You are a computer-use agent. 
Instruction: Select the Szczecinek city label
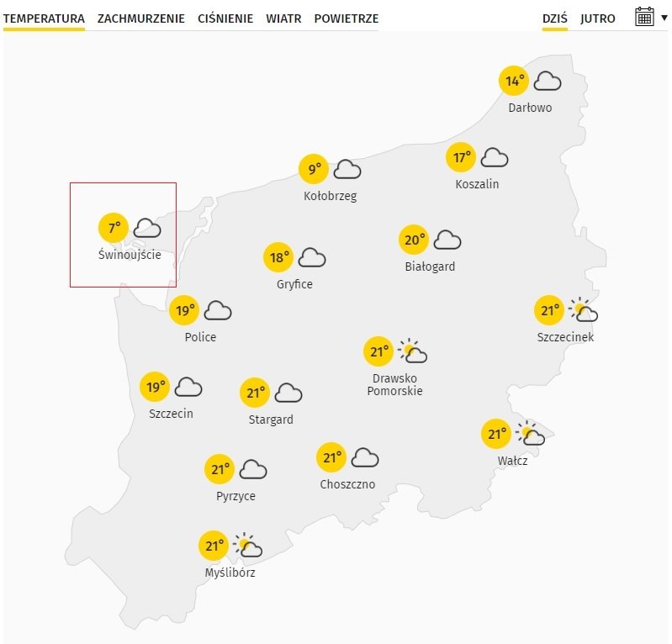coord(565,337)
